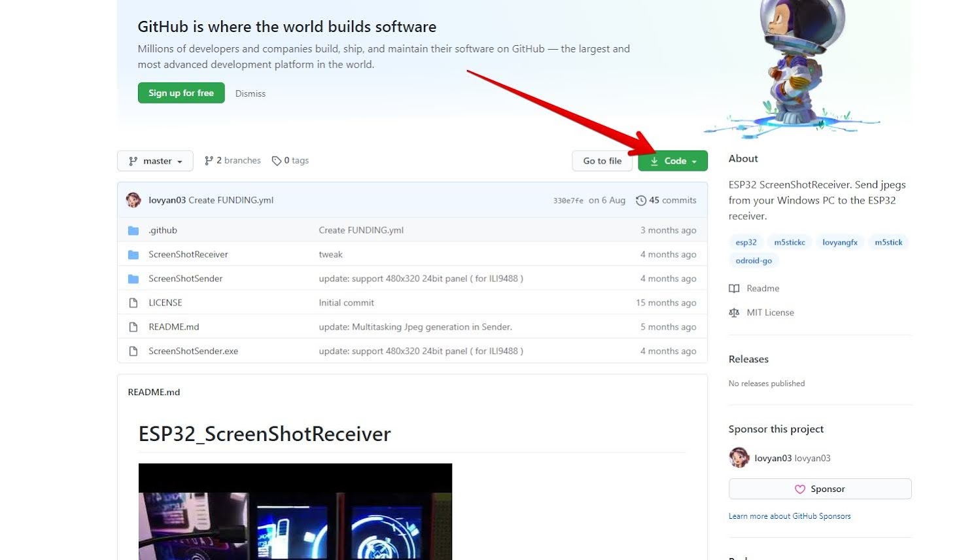Click the Readme book icon
Screen dimensions: 976x560
[x=734, y=289]
